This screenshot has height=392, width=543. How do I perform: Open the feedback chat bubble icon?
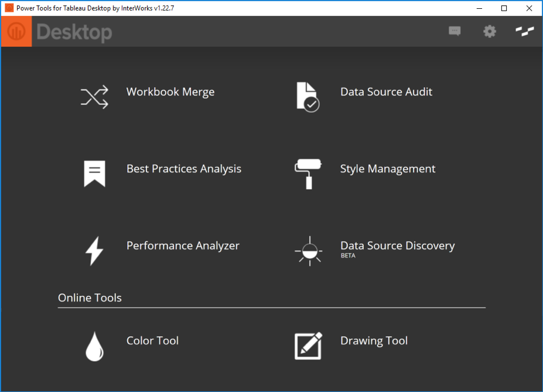coord(455,31)
